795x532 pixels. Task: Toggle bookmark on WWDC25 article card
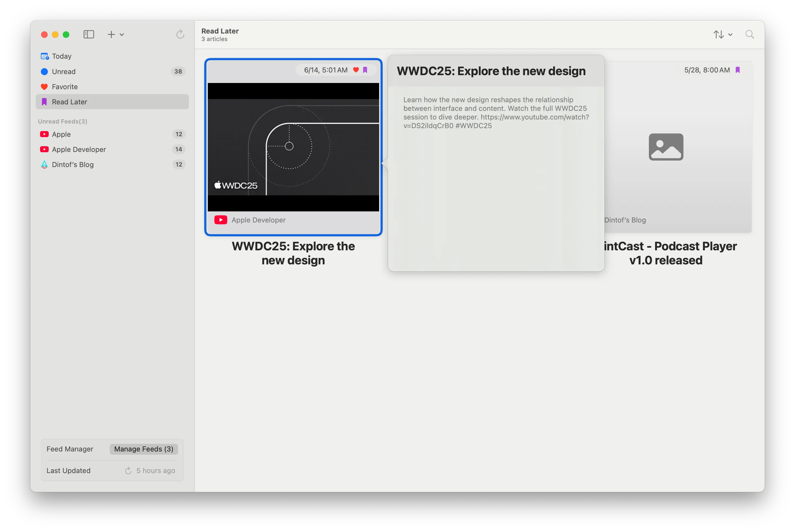pos(365,70)
